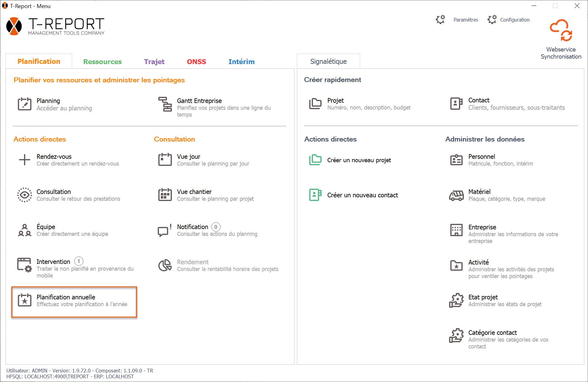Open Vue chantier planning view
This screenshot has height=382, width=588.
point(194,192)
